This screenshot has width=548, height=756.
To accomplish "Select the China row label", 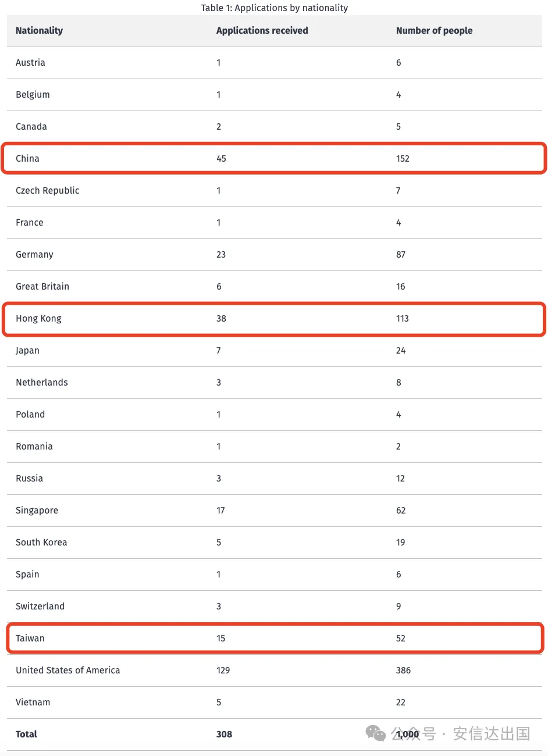I will click(x=27, y=158).
